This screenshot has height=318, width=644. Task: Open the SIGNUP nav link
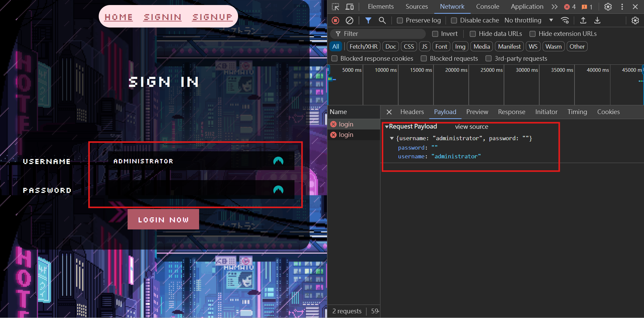(212, 17)
